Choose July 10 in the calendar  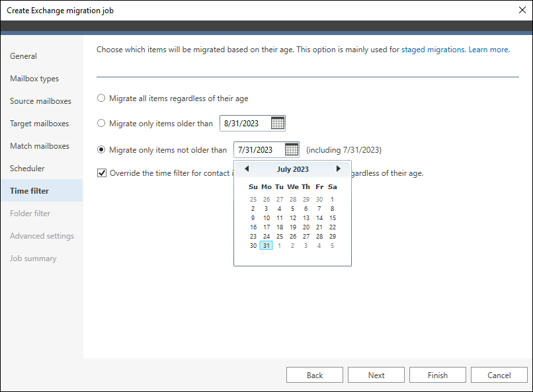[x=266, y=217]
